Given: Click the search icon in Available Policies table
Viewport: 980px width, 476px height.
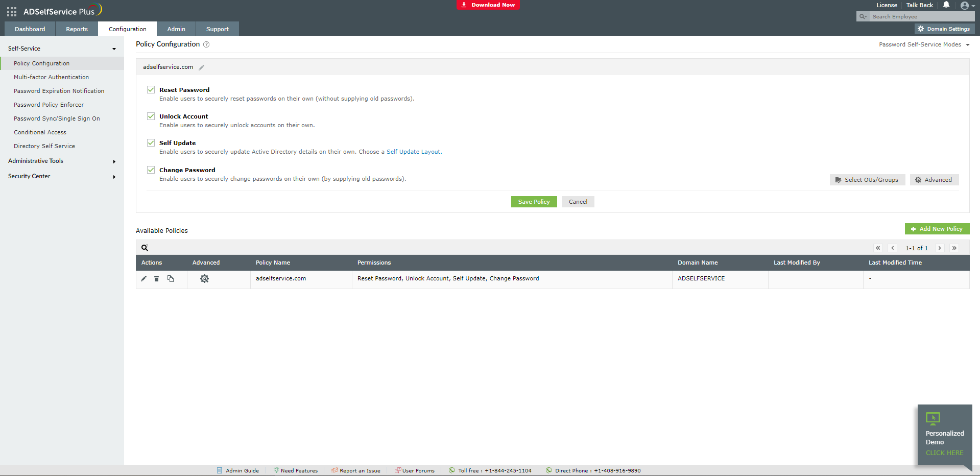Looking at the screenshot, I should (x=145, y=248).
